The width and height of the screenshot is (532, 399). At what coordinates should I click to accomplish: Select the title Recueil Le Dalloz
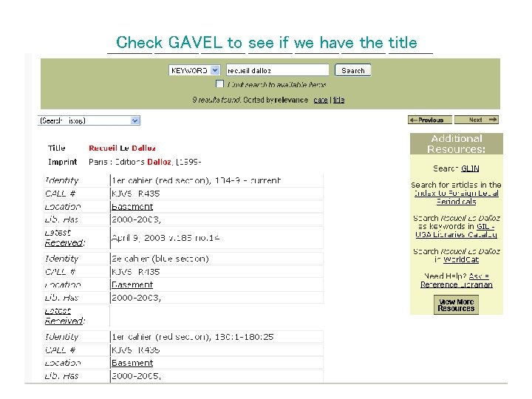point(122,149)
